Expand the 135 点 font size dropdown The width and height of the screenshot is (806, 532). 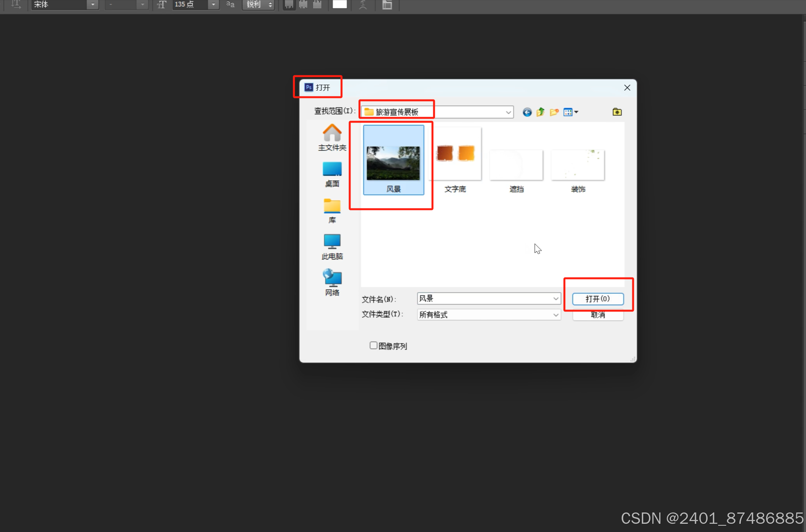(x=213, y=5)
